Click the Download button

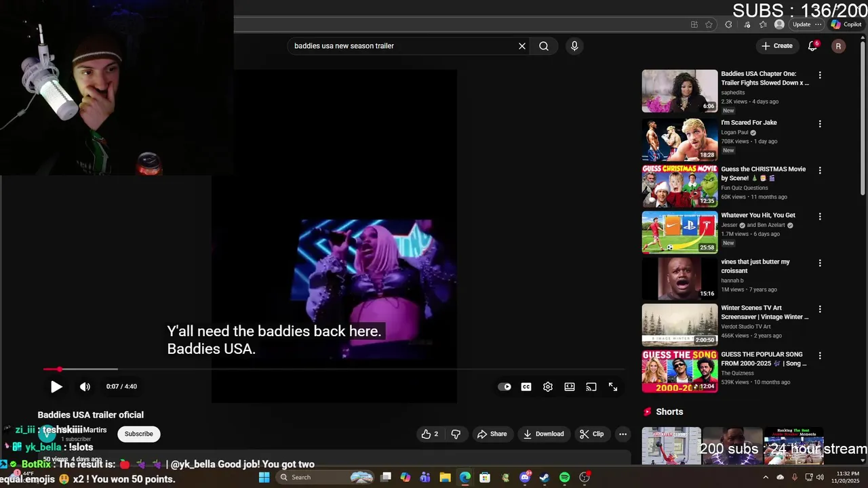[x=543, y=434]
